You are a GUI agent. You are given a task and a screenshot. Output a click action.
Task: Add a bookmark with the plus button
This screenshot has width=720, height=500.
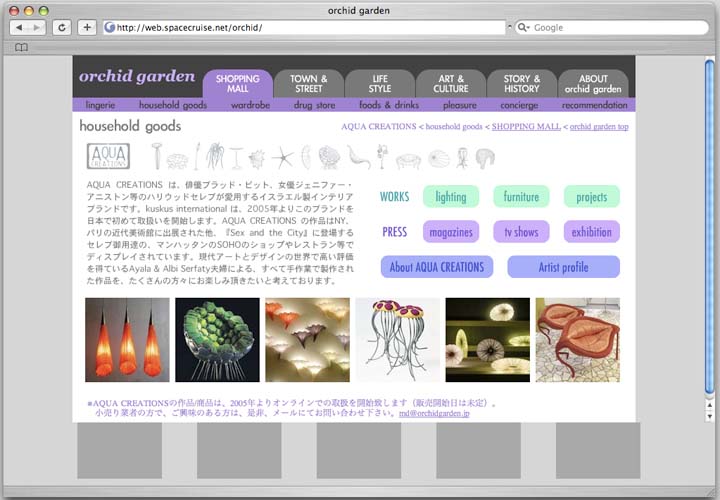pyautogui.click(x=87, y=27)
